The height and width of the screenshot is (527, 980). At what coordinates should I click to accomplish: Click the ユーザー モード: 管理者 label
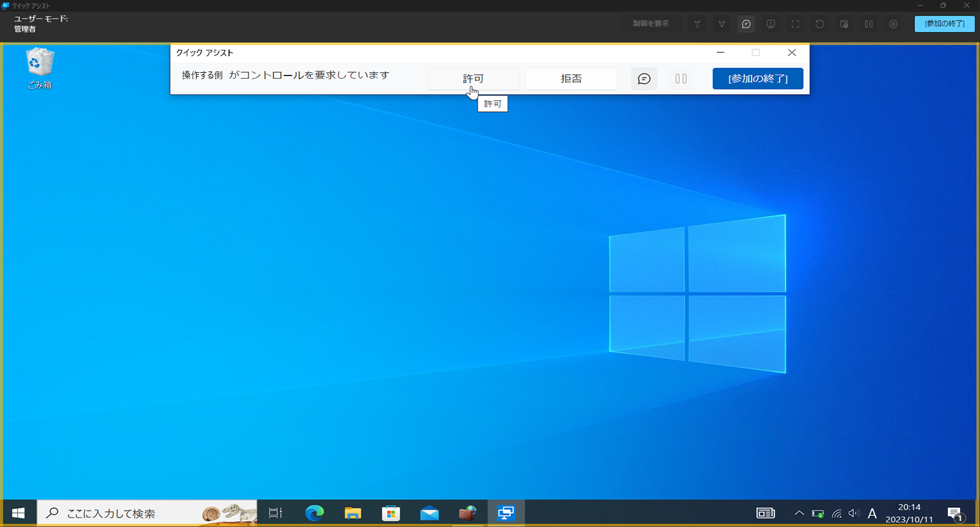pos(41,24)
